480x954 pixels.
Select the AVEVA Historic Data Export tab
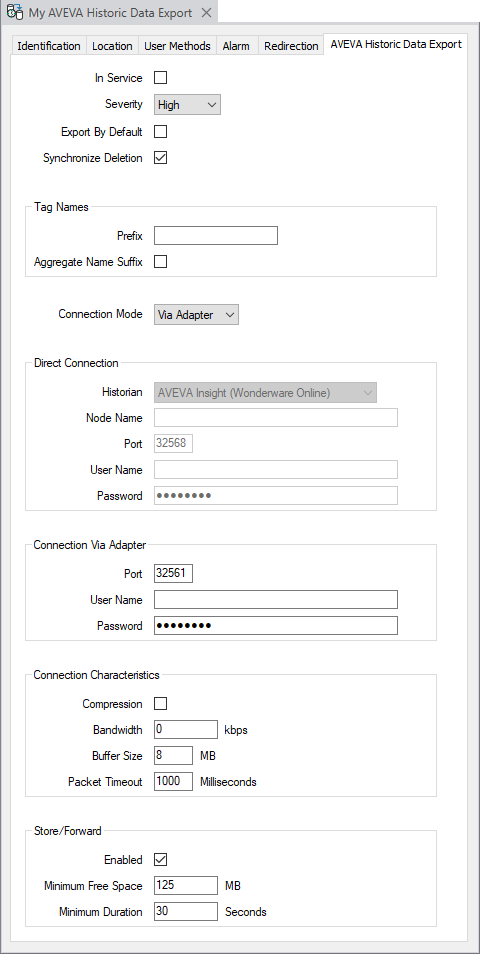(x=396, y=44)
